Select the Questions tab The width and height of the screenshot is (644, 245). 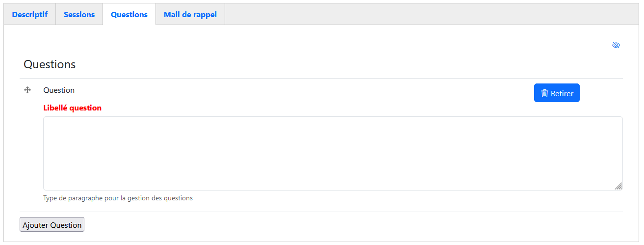(129, 14)
